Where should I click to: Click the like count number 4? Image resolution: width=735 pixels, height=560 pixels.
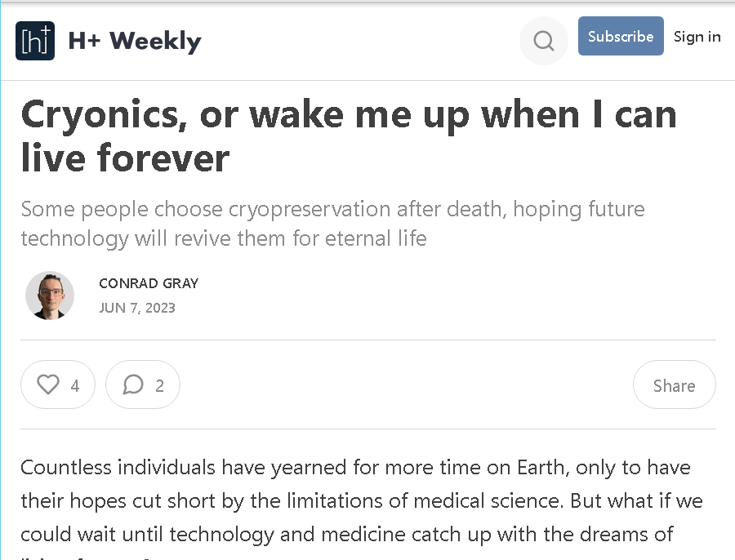[75, 385]
